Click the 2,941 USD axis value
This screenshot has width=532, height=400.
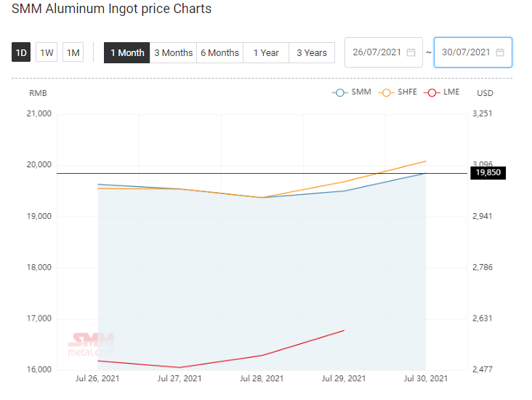point(482,216)
